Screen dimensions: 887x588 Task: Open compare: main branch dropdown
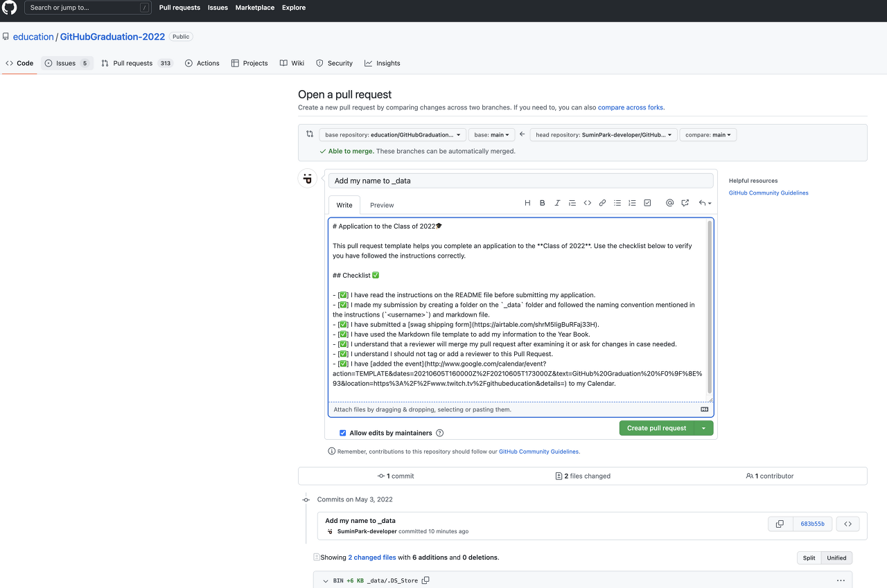708,135
